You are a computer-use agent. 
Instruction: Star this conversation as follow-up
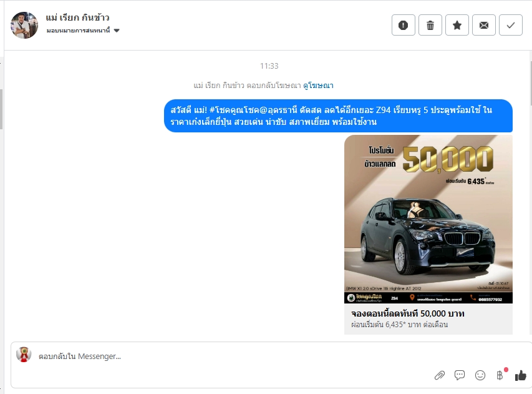(x=457, y=25)
